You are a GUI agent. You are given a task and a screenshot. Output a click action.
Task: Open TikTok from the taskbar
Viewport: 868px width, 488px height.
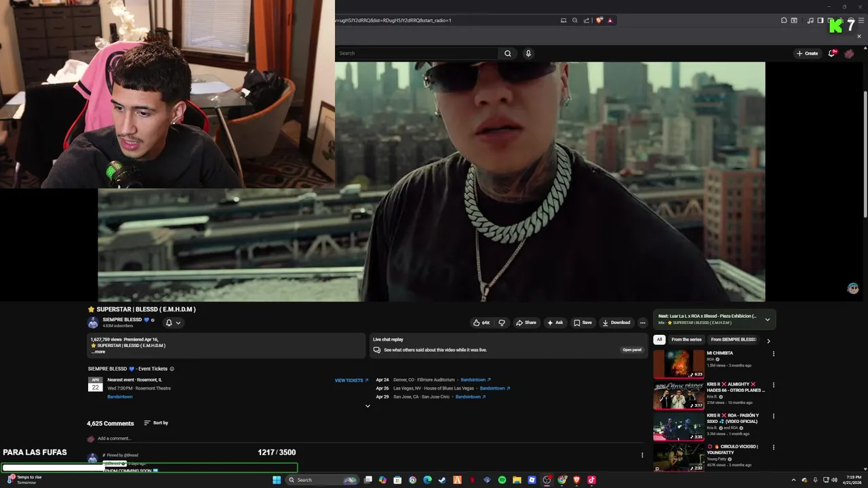click(x=591, y=480)
